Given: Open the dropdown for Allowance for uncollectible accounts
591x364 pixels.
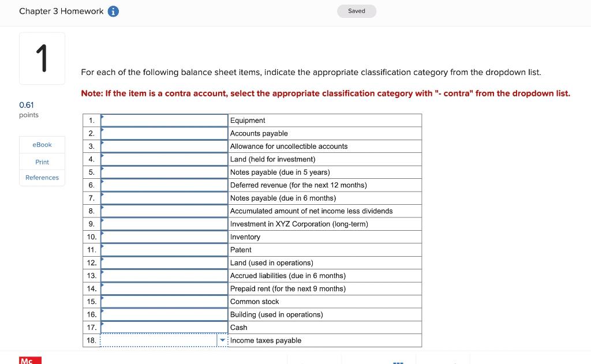Looking at the screenshot, I should click(164, 146).
